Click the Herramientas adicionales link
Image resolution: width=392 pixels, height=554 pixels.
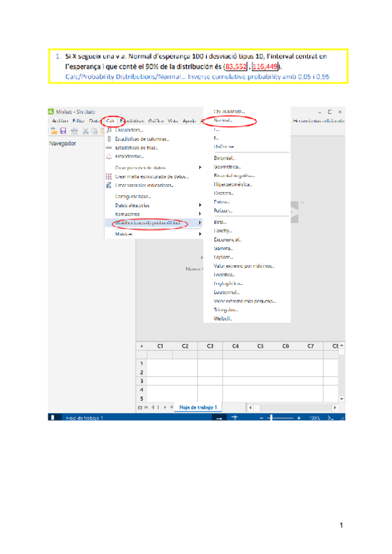[x=319, y=121]
